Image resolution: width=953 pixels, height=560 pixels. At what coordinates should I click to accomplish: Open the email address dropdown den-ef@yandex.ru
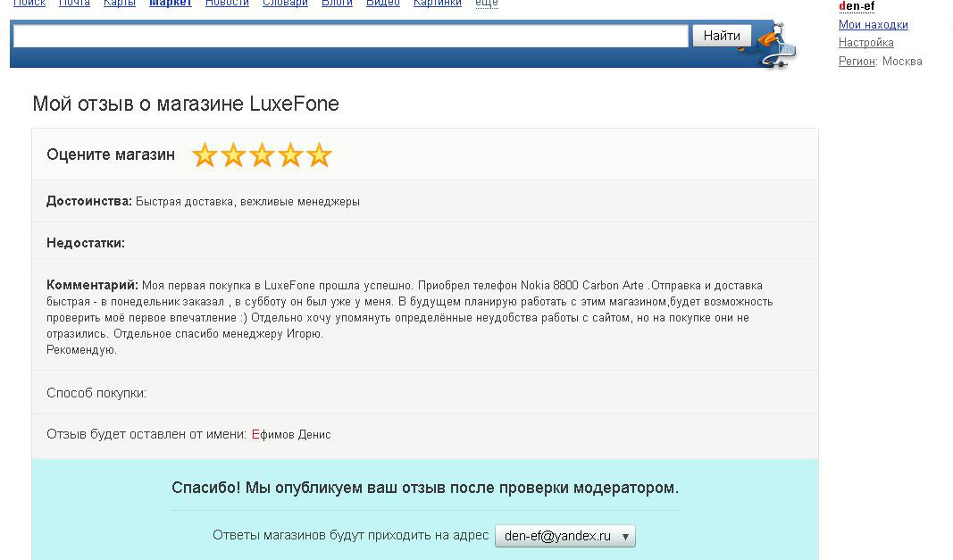point(565,536)
